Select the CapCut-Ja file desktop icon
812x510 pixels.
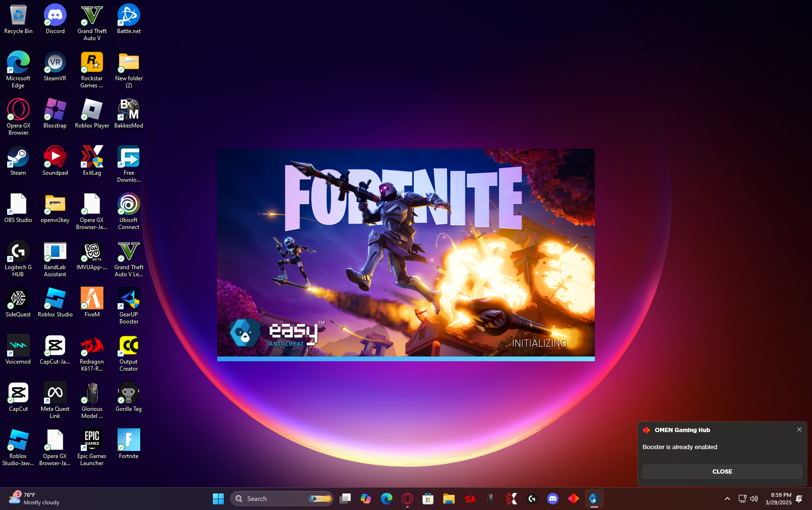(55, 350)
